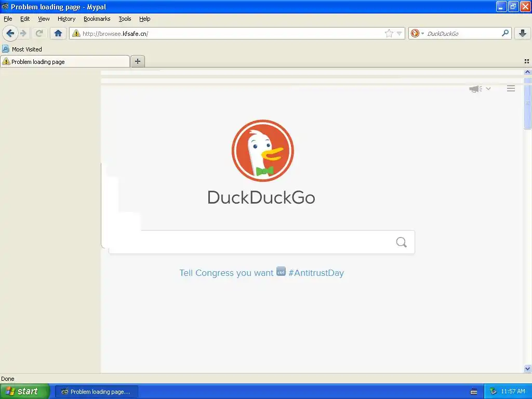Open the Help menu
The height and width of the screenshot is (399, 532).
click(x=144, y=19)
